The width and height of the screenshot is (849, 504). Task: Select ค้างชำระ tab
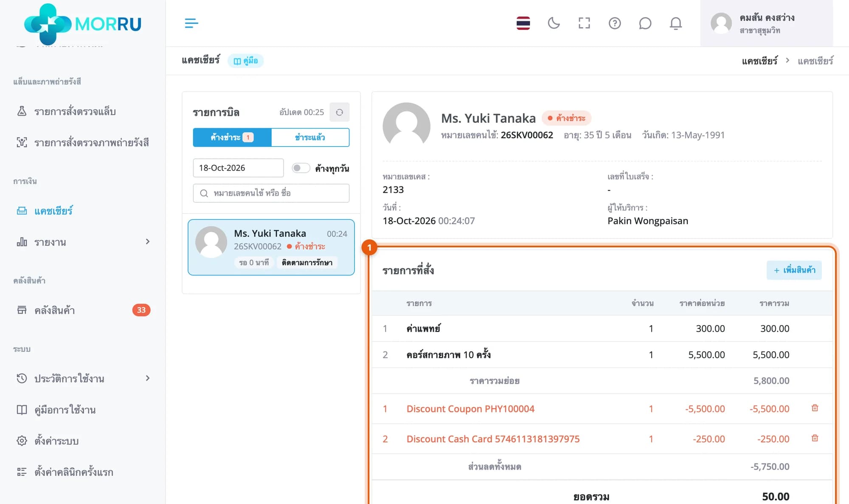click(x=232, y=137)
